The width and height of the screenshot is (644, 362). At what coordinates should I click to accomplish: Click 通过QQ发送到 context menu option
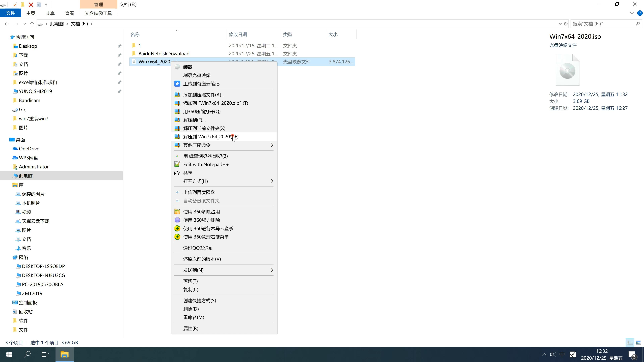[198, 248]
